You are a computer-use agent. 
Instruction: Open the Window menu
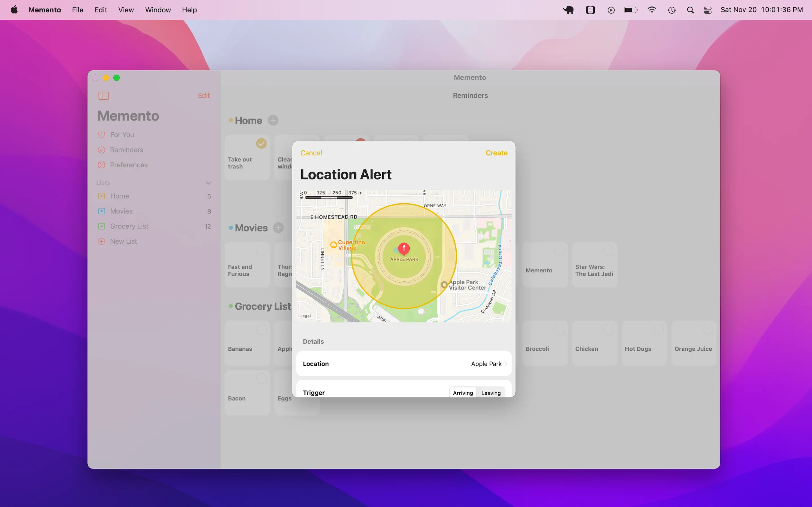[158, 10]
